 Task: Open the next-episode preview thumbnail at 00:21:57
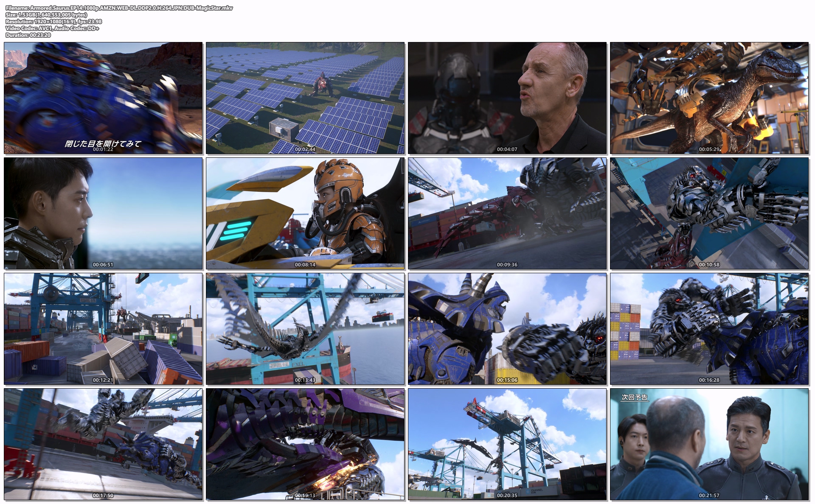pos(709,444)
